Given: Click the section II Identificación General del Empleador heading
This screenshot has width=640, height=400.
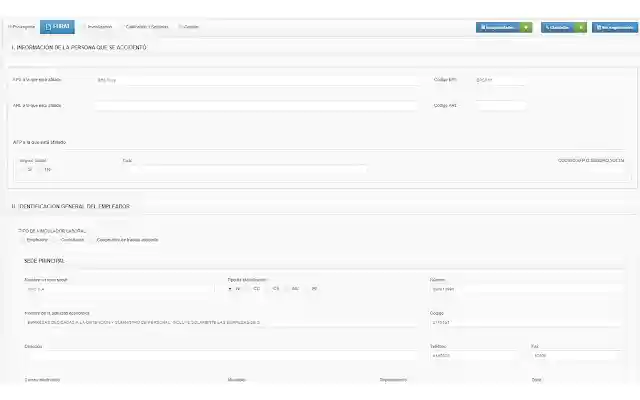Looking at the screenshot, I should [x=71, y=207].
